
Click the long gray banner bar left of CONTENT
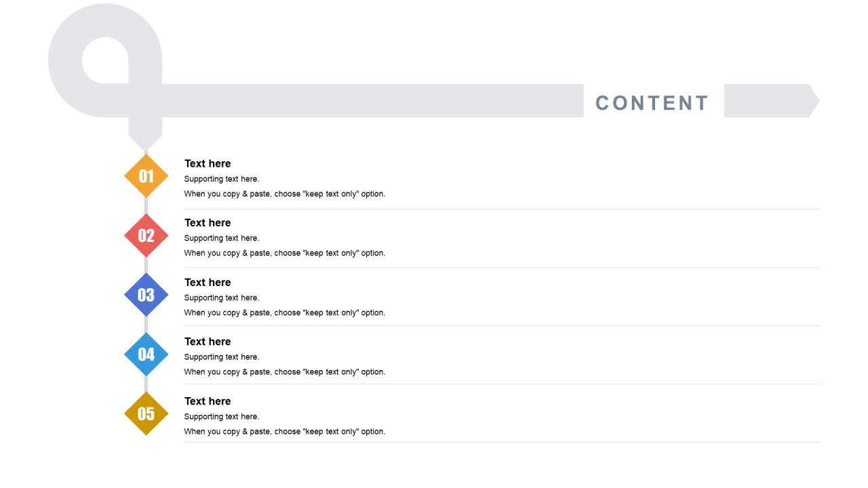point(373,101)
